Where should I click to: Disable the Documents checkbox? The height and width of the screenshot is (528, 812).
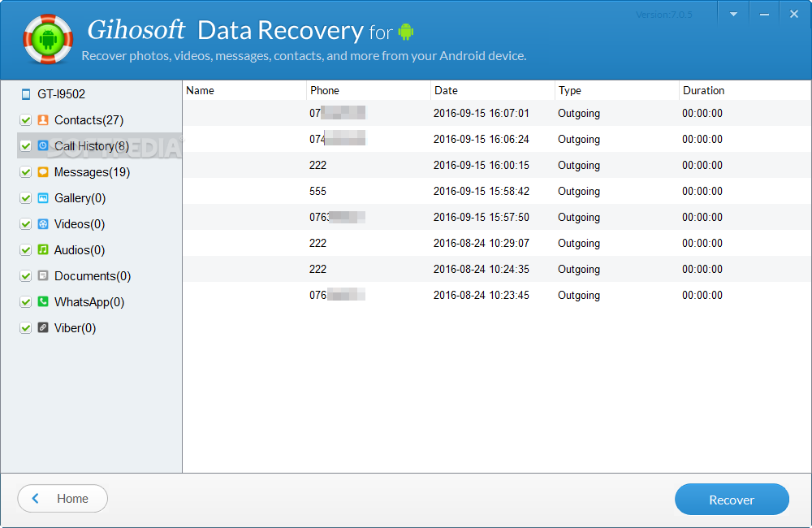[x=26, y=276]
